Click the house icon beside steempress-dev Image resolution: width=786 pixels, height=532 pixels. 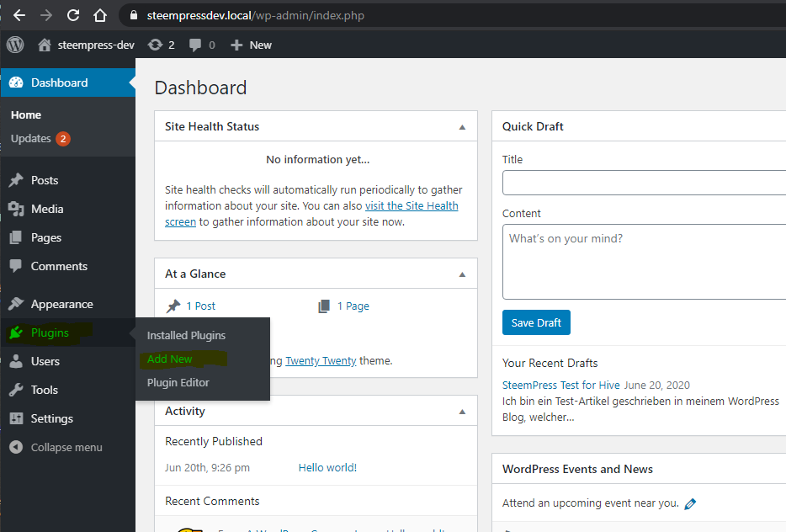coord(45,45)
